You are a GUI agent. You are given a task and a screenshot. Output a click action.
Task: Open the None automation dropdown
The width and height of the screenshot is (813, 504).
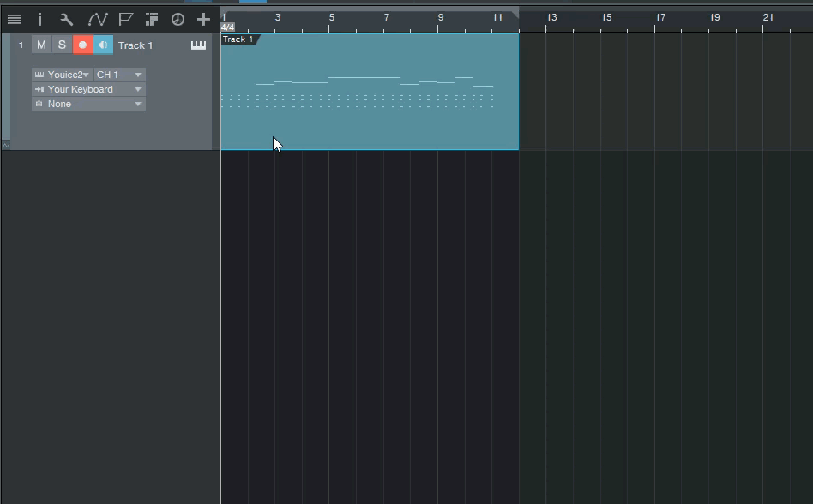(x=87, y=103)
